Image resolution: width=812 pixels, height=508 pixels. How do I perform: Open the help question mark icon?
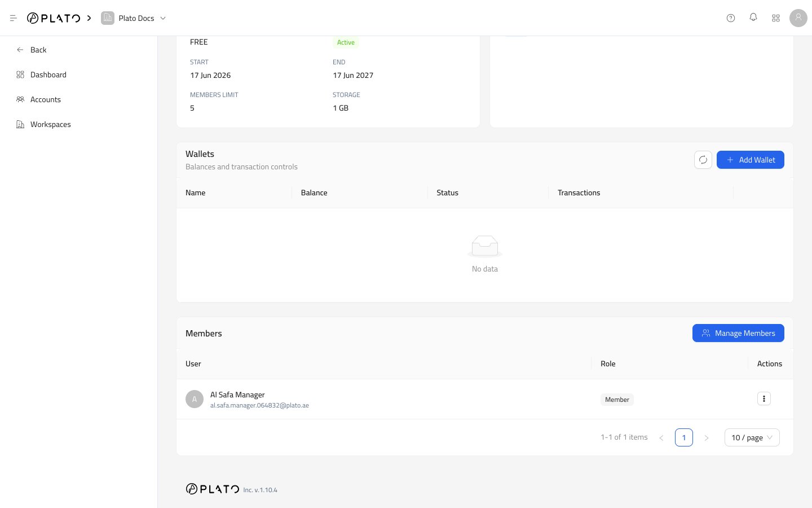tap(731, 18)
